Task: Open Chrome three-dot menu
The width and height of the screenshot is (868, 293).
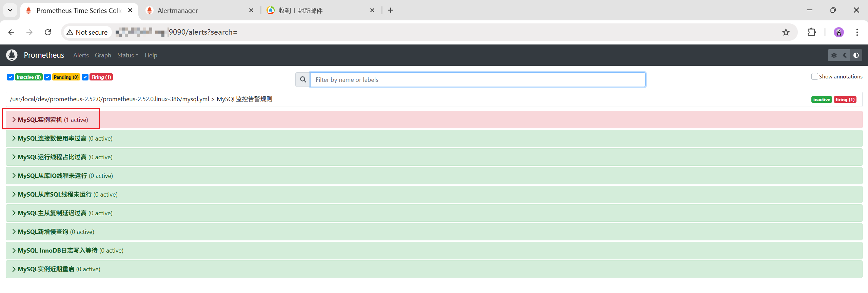Action: click(x=857, y=32)
